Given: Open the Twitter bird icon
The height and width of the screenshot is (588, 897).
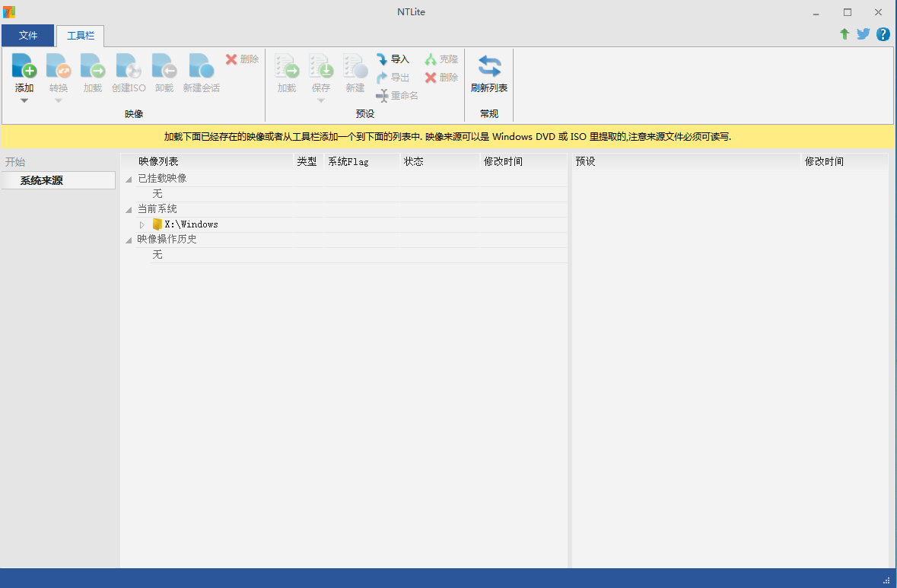Looking at the screenshot, I should coord(864,34).
